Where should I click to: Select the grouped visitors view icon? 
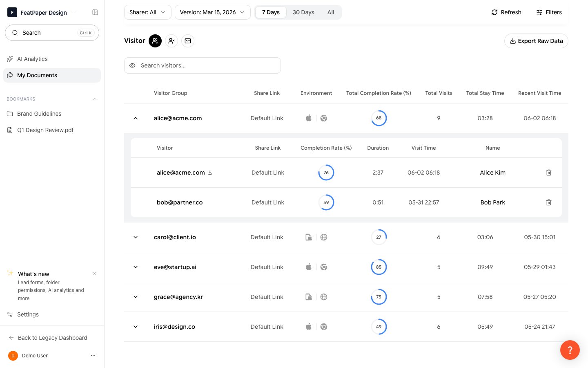[155, 41]
